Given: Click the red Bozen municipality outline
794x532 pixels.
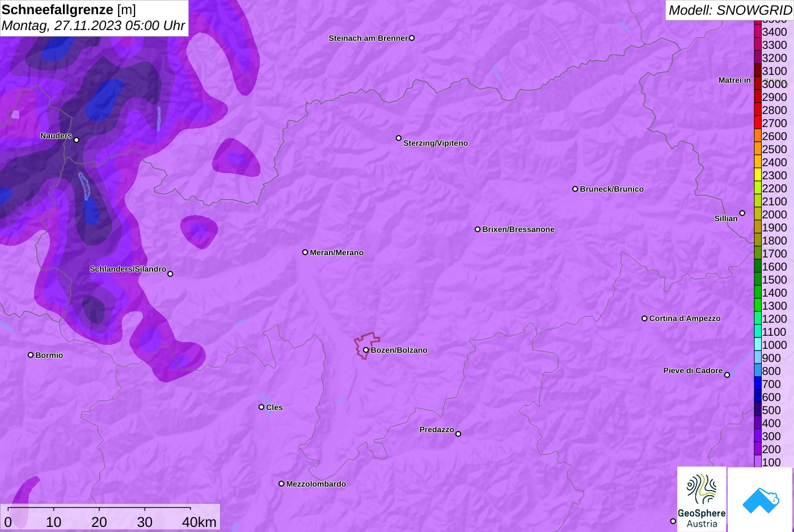Looking at the screenshot, I should [367, 345].
